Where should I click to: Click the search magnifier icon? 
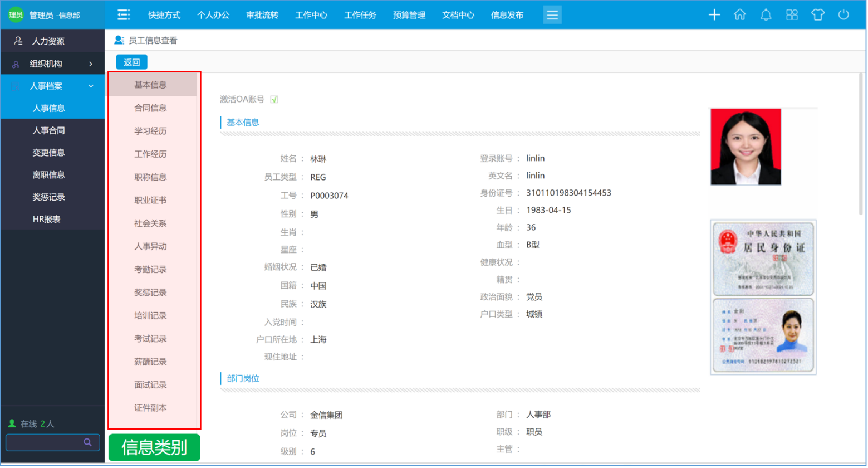(x=87, y=442)
